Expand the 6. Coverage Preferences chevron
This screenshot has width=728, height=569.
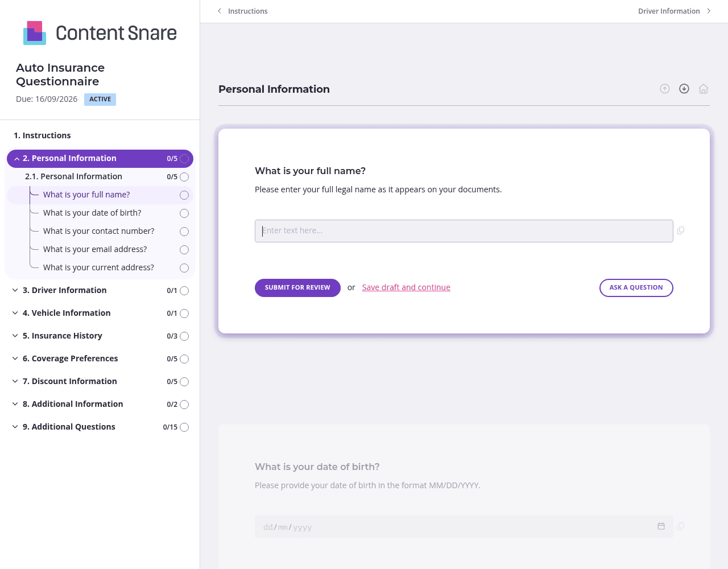15,358
